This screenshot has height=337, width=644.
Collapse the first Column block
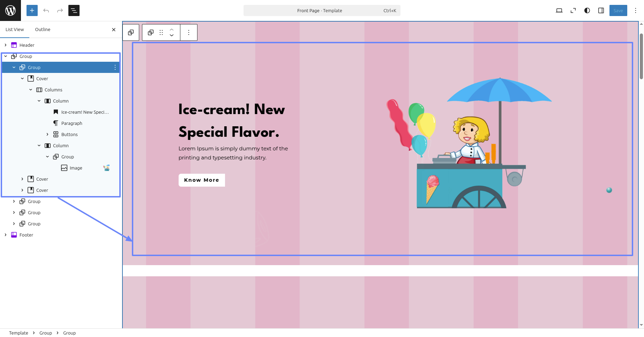pos(39,101)
